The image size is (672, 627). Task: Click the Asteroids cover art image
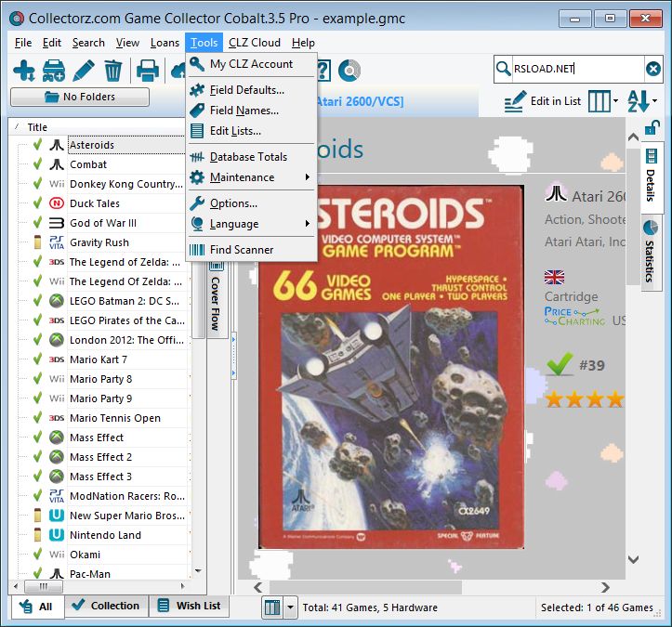[391, 367]
